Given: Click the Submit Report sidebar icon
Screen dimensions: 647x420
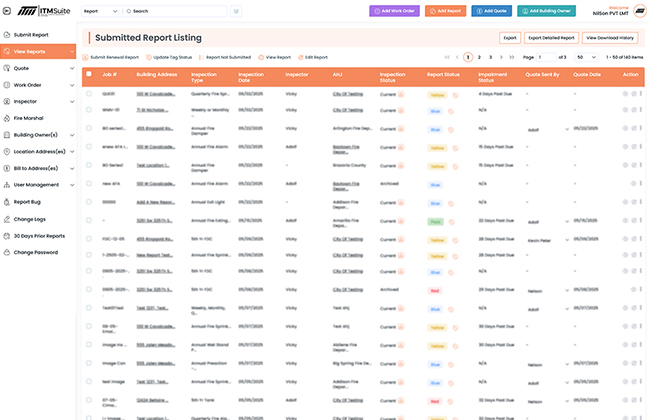Looking at the screenshot, I should pos(7,35).
